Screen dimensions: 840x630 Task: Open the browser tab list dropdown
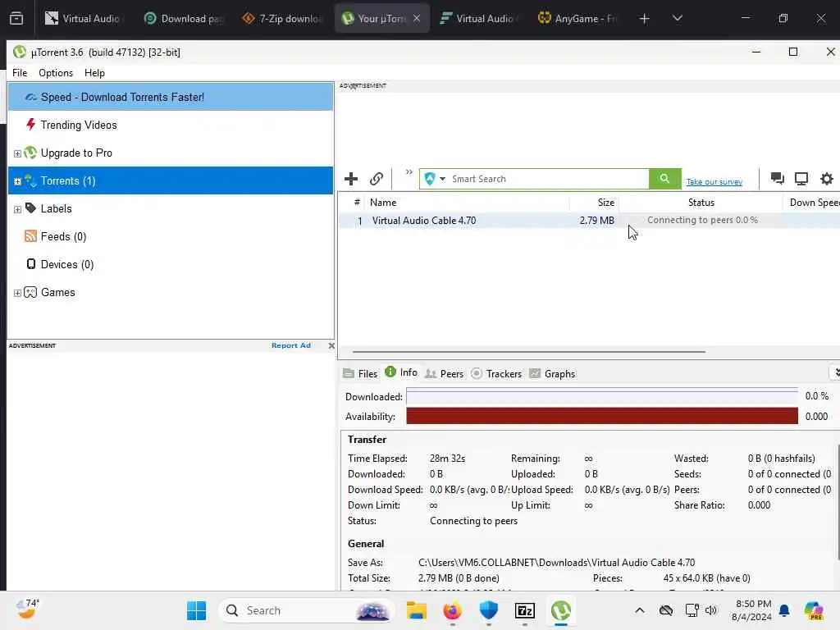click(x=677, y=19)
